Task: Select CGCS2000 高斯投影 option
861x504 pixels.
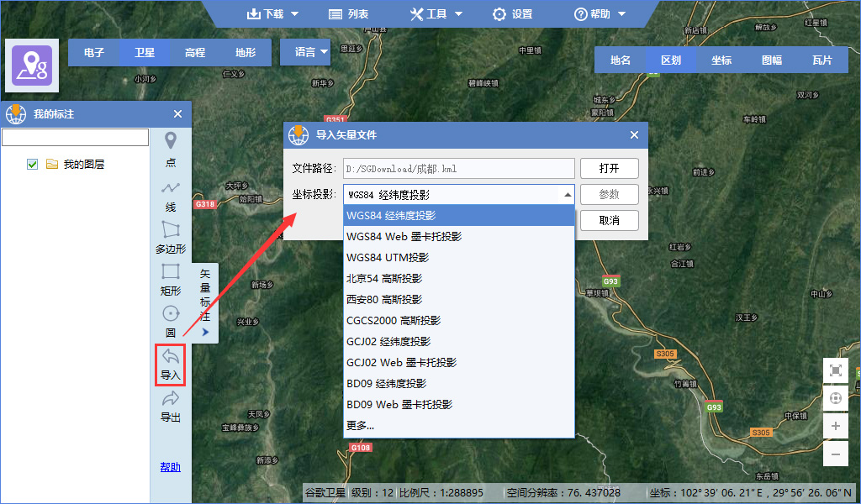Action: pos(459,320)
